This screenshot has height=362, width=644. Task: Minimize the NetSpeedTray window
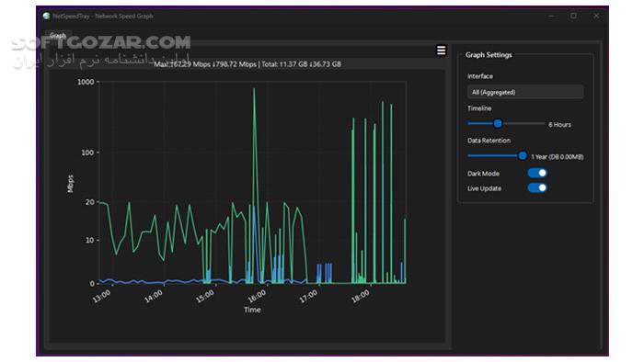551,16
